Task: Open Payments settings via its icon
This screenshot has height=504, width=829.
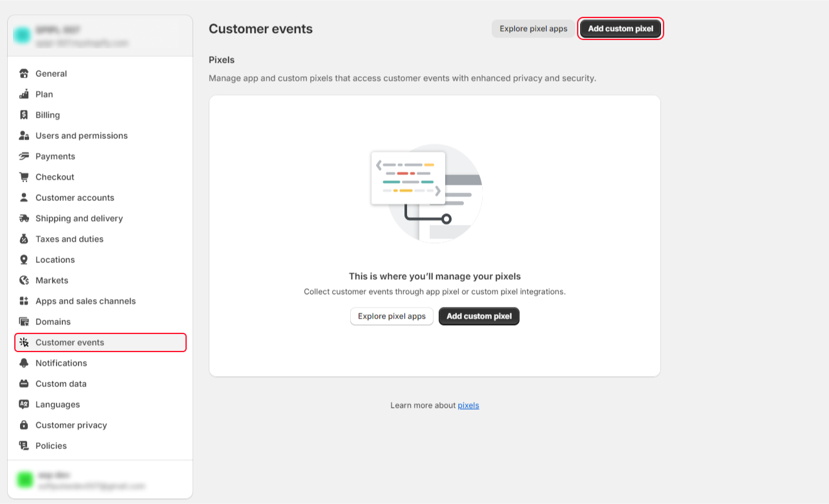Action: [25, 156]
